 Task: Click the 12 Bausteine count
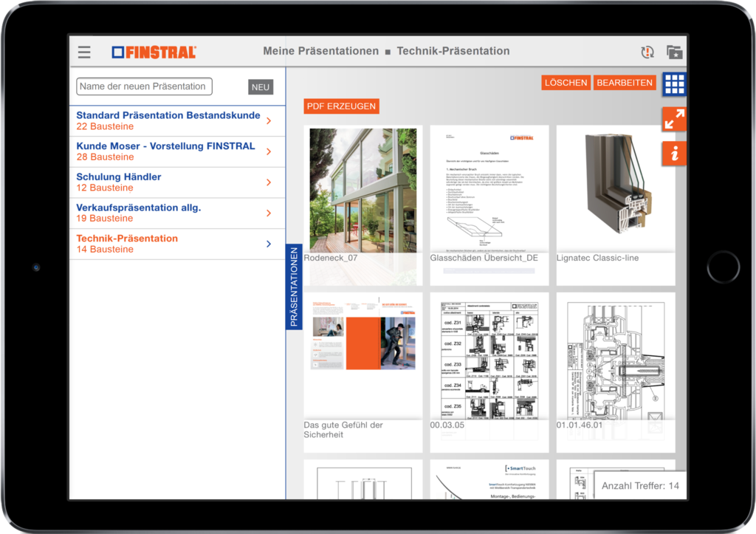[x=105, y=188]
